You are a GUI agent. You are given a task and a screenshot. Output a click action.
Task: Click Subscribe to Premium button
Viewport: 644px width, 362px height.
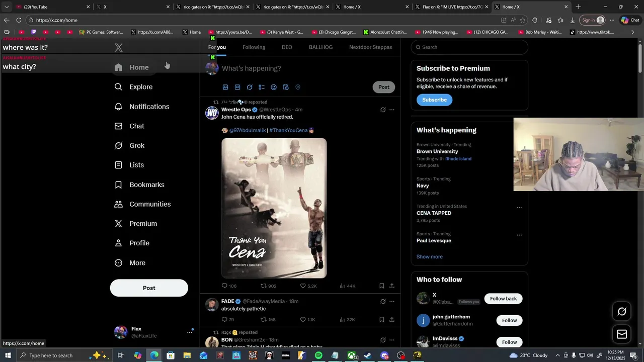click(x=435, y=100)
